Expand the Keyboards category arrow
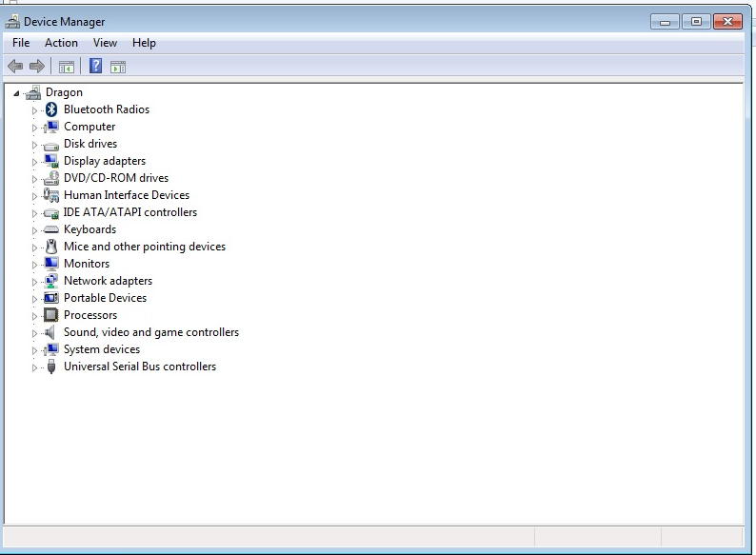The height and width of the screenshot is (555, 756). [x=34, y=230]
